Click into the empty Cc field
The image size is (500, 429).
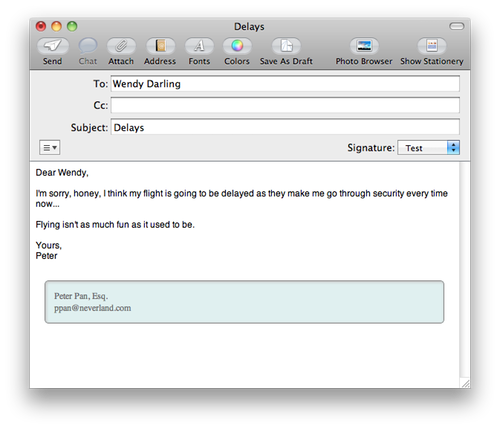(285, 105)
